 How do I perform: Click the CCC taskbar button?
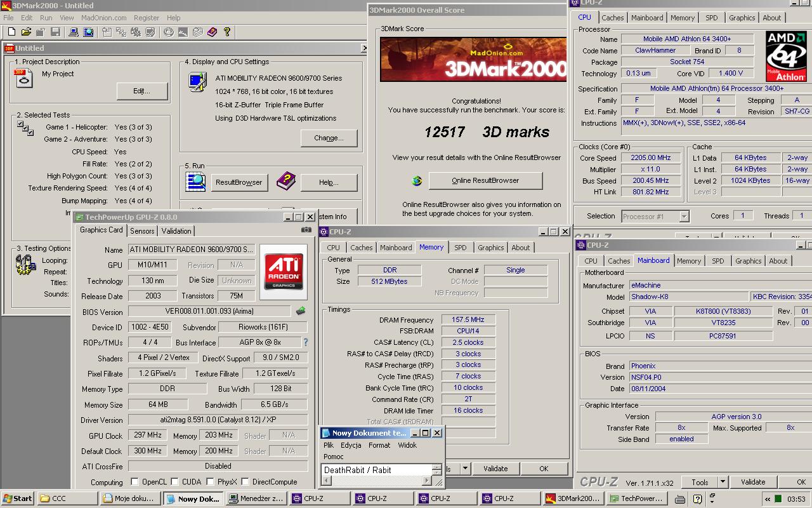67,498
